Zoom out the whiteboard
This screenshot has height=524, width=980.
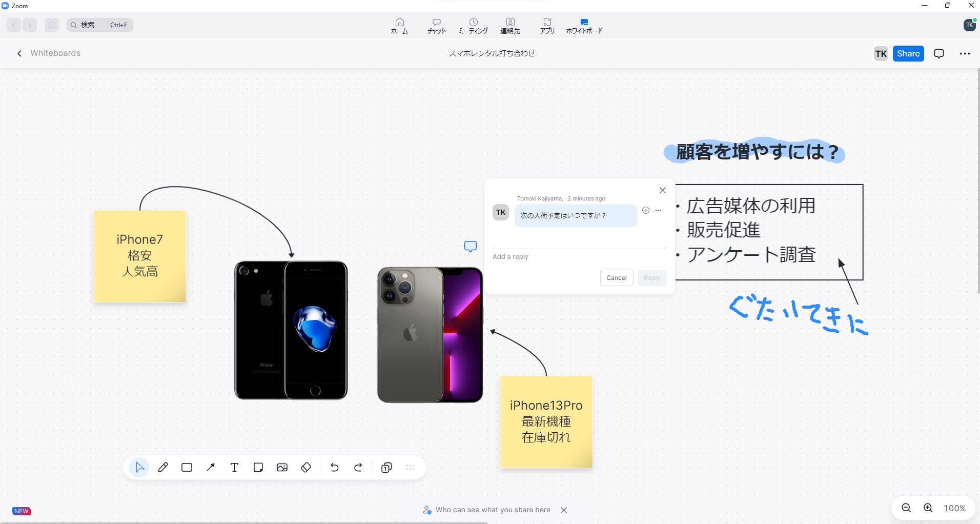tap(906, 508)
